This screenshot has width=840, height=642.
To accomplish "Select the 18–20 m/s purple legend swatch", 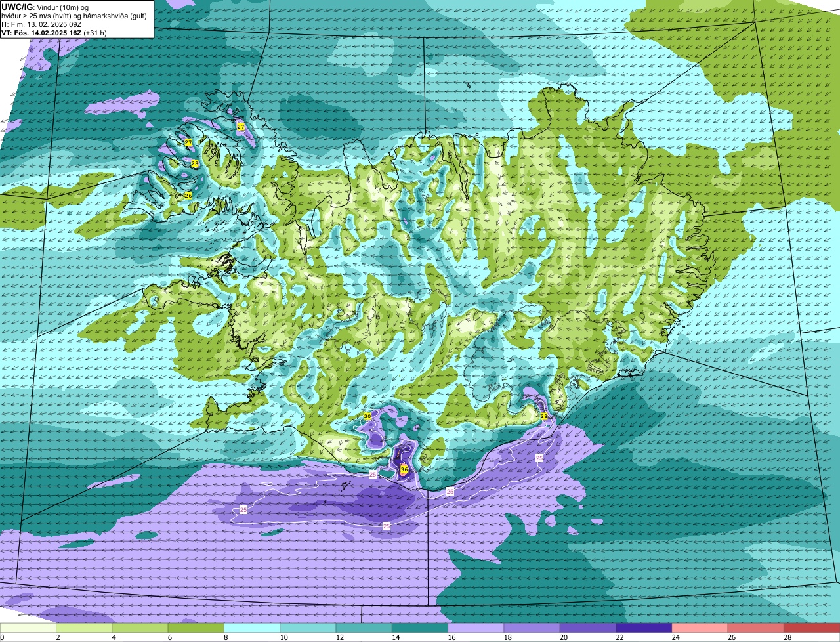I will (532, 628).
